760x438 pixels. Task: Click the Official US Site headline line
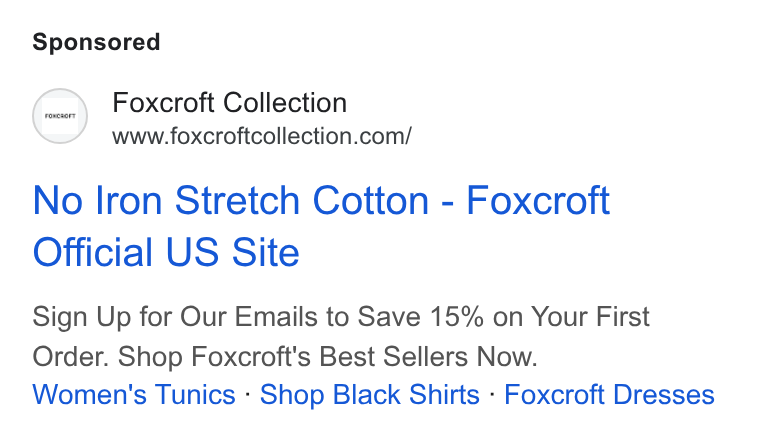coord(166,252)
